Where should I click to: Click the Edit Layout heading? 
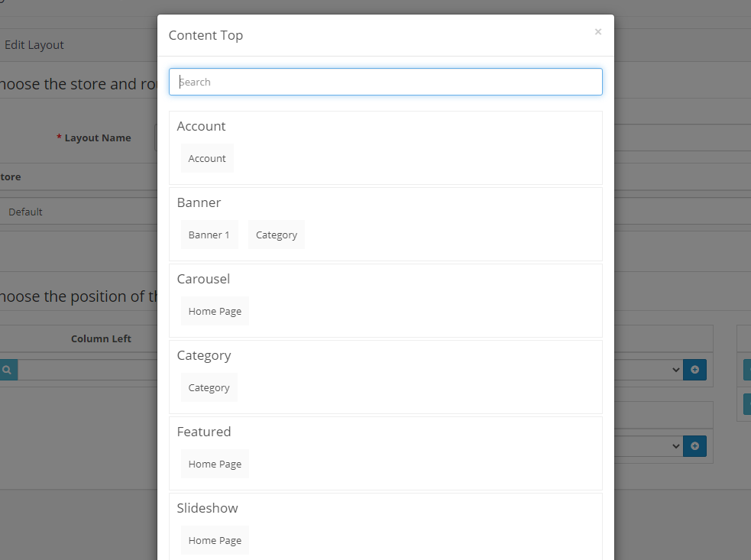(x=34, y=45)
